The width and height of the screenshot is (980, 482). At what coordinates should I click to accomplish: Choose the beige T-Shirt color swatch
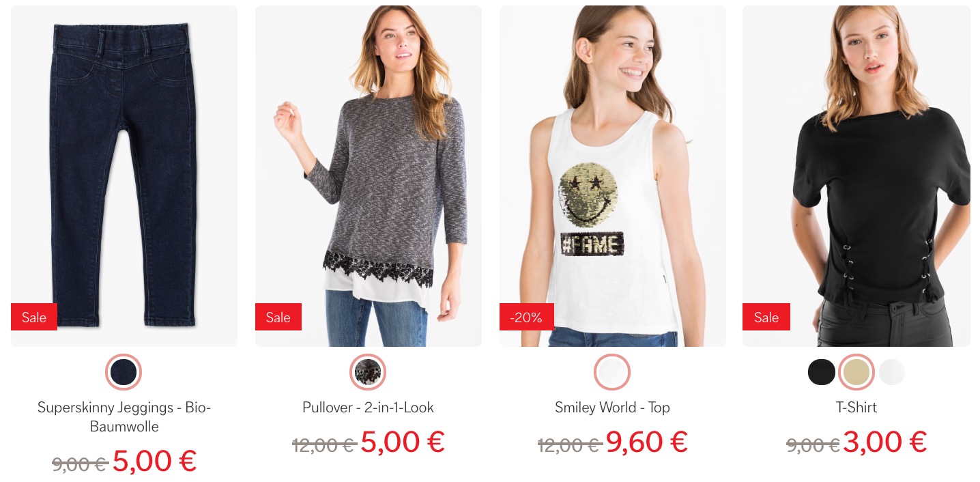(856, 372)
